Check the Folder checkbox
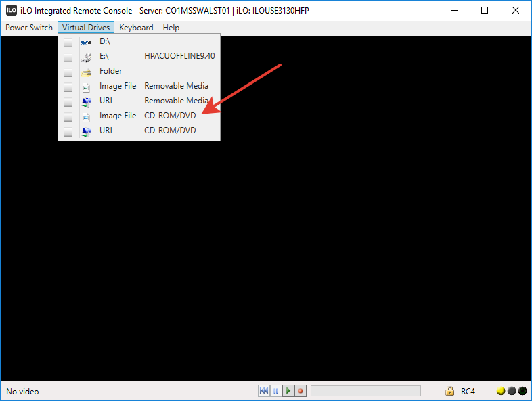The width and height of the screenshot is (532, 401). 68,72
